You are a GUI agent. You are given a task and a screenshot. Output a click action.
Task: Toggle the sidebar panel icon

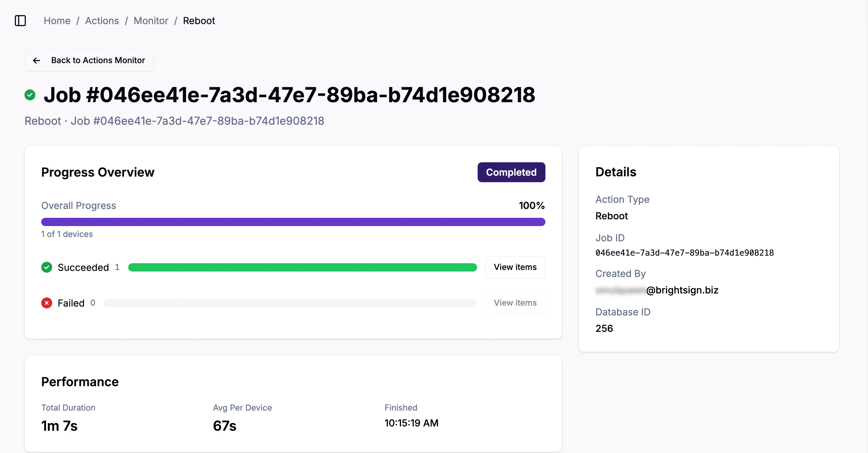pos(20,20)
